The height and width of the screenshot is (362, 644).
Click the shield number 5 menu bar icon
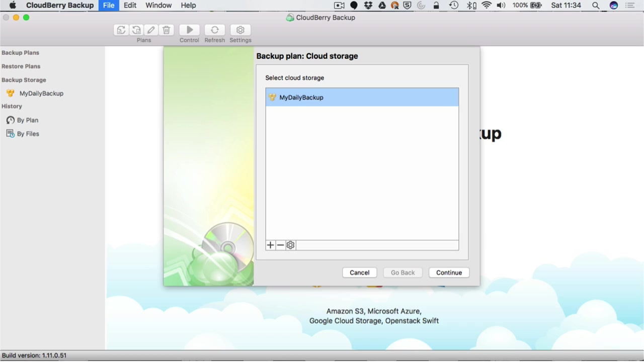coord(408,6)
